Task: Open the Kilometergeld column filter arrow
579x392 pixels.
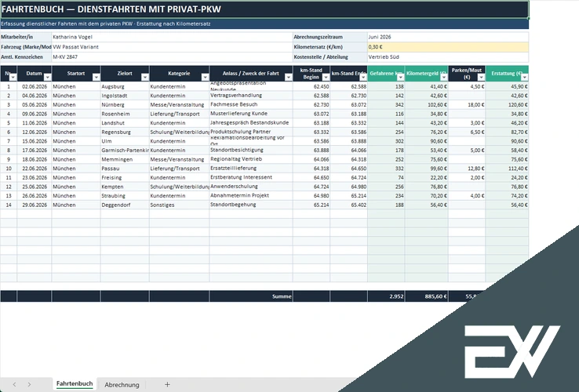Action: (x=444, y=77)
